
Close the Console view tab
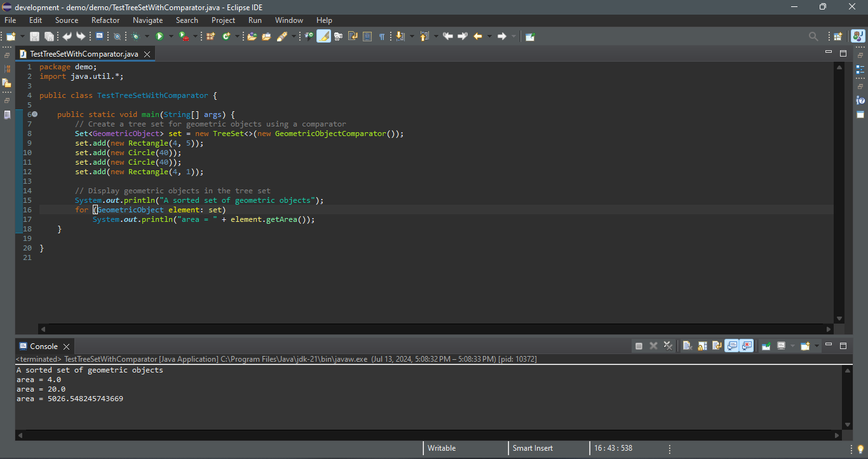click(x=66, y=346)
